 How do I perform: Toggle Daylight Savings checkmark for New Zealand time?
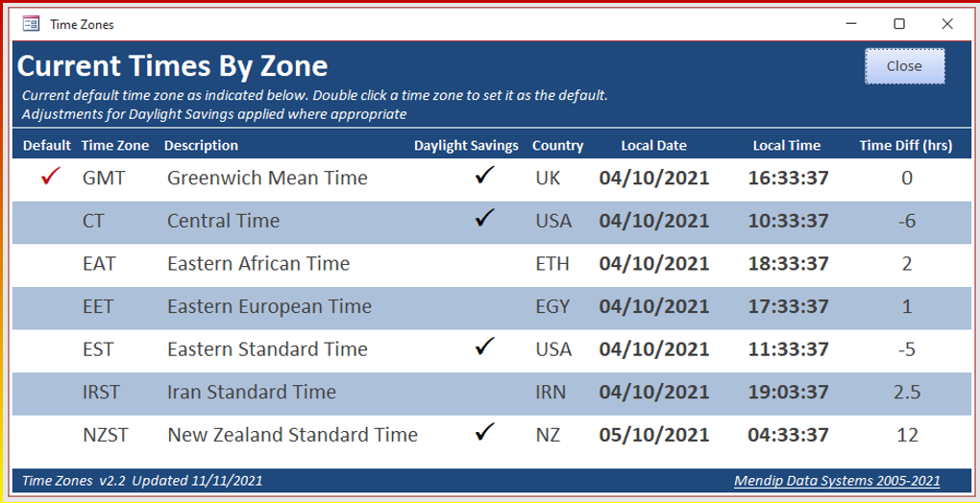click(x=485, y=433)
